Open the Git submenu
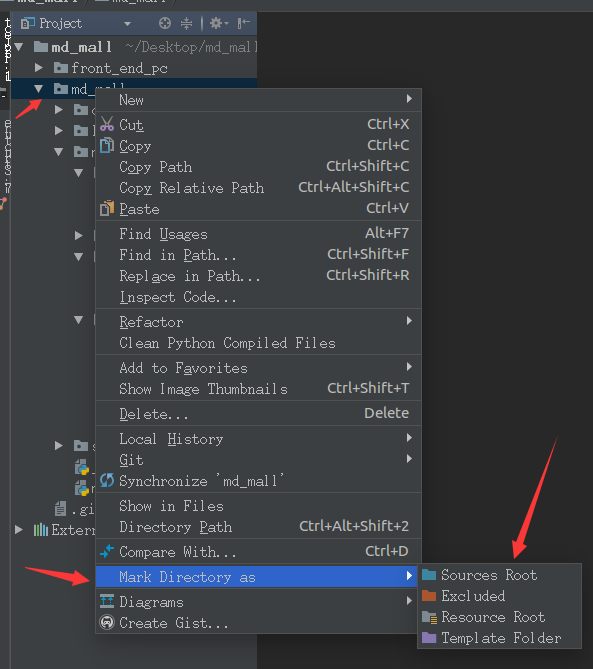The width and height of the screenshot is (593, 669). (259, 460)
